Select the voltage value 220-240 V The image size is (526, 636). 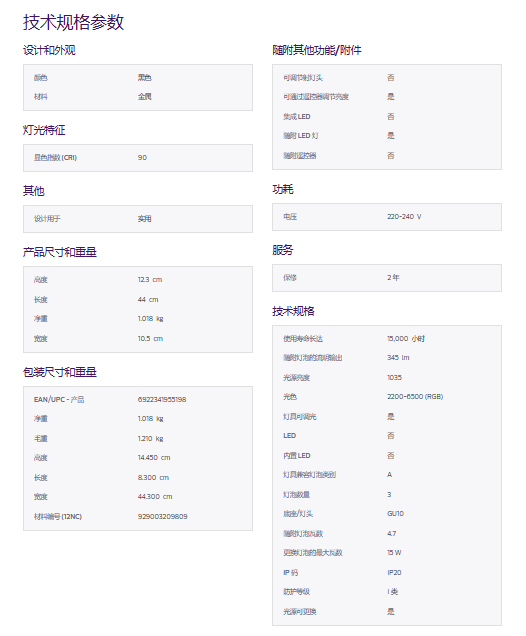coord(404,217)
